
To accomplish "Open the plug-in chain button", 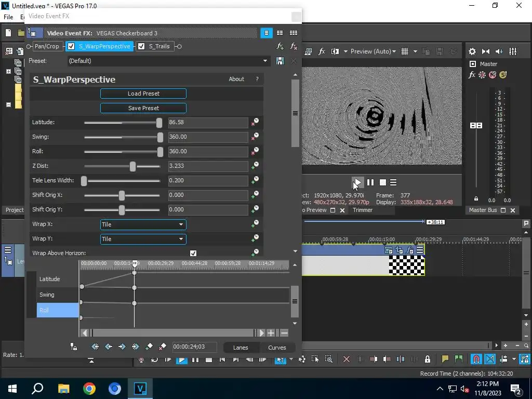I will point(280,46).
